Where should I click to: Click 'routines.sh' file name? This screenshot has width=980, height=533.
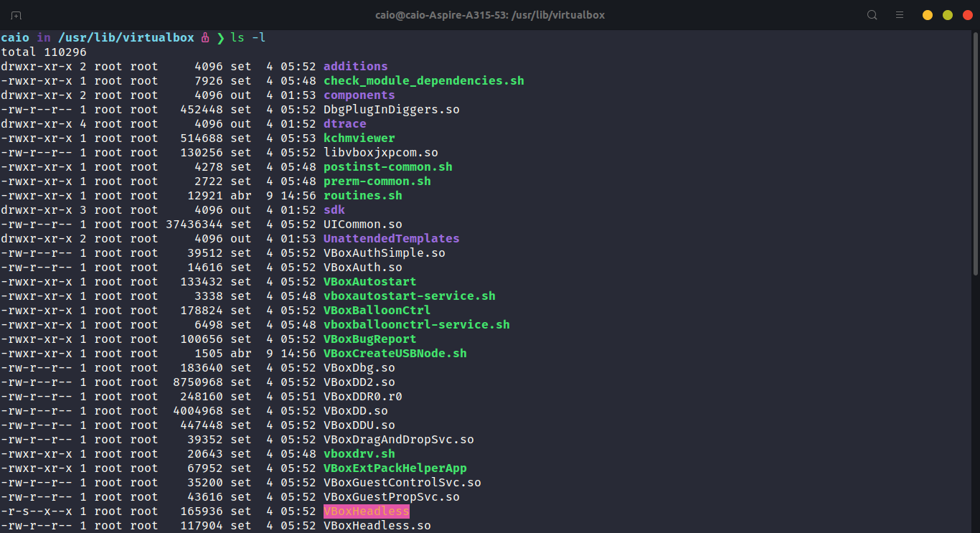pos(363,195)
